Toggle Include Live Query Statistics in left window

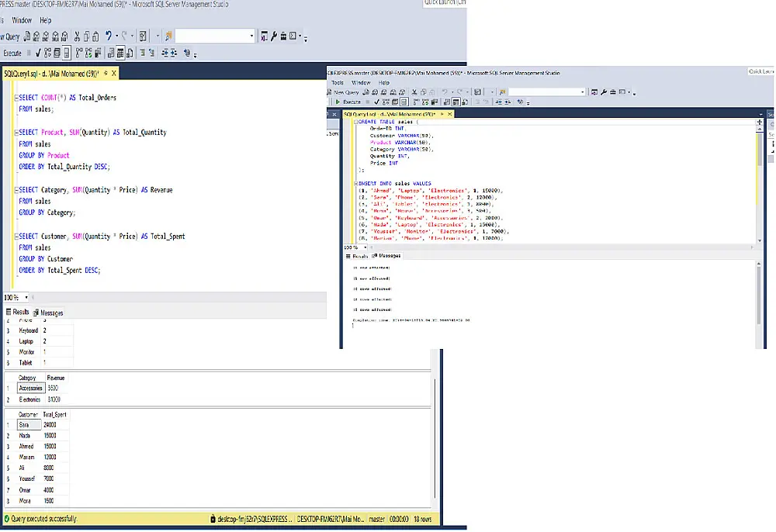point(88,53)
